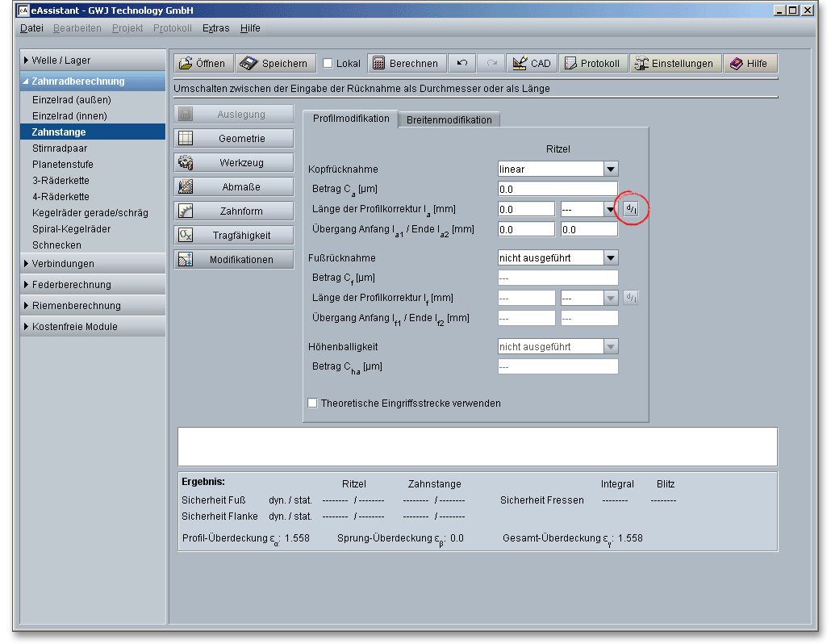Image resolution: width=831 pixels, height=644 pixels.
Task: Click the Öffnen folder icon in toolbar
Action: (x=186, y=64)
